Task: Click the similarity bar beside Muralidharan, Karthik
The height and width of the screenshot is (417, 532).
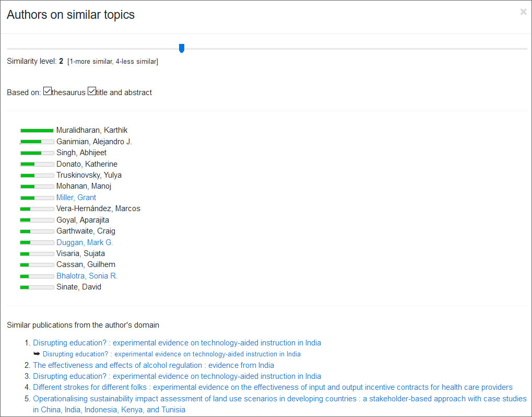Action: click(x=37, y=130)
